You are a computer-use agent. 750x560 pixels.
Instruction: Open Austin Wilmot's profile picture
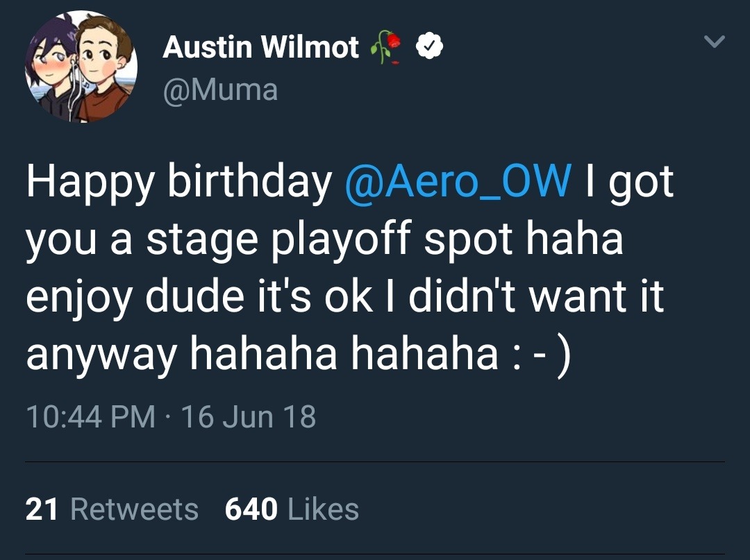(82, 67)
